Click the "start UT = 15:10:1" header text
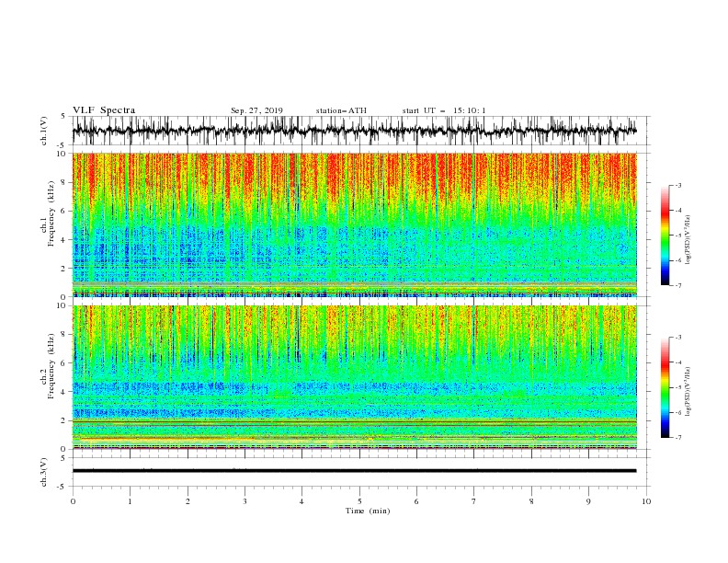Viewport: 728px width, 563px height. coord(444,110)
